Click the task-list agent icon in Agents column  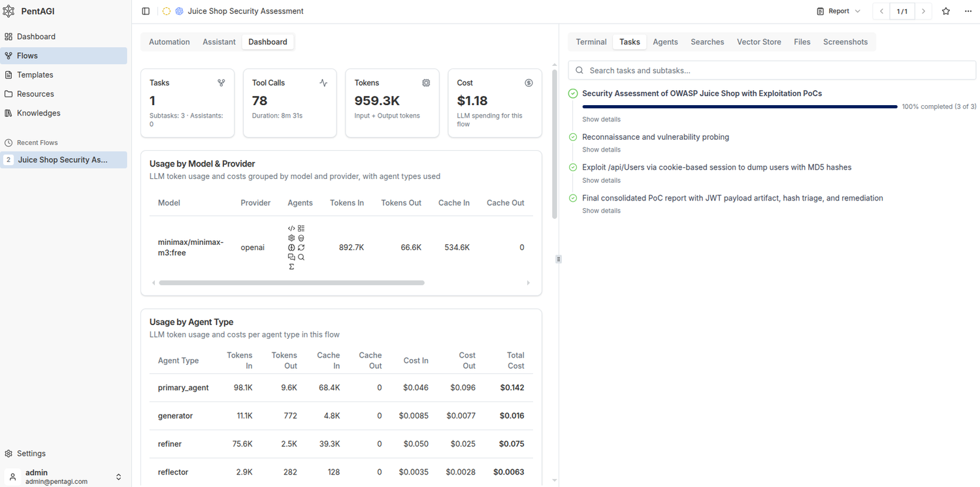(301, 228)
